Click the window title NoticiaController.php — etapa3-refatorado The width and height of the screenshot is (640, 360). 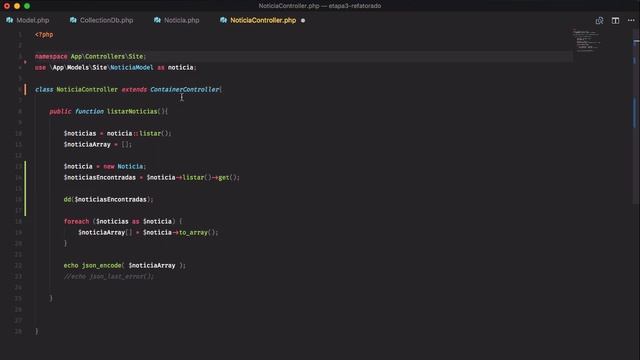(x=320, y=6)
